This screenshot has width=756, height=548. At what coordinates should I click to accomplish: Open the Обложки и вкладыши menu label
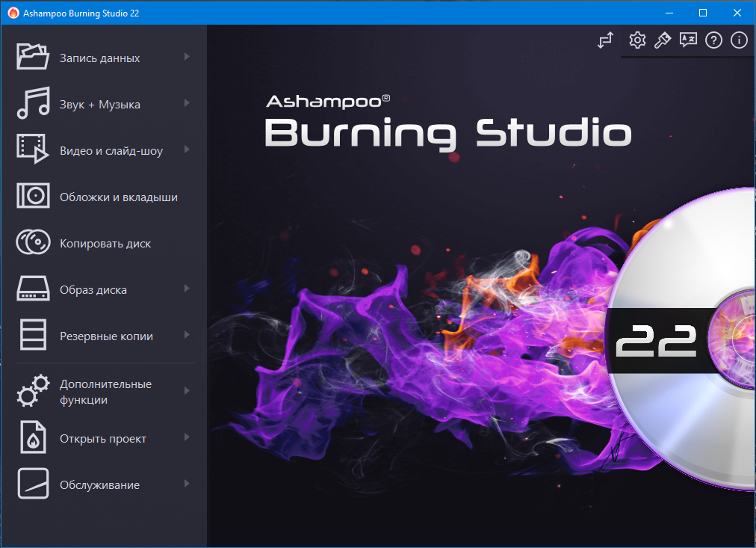pyautogui.click(x=119, y=197)
